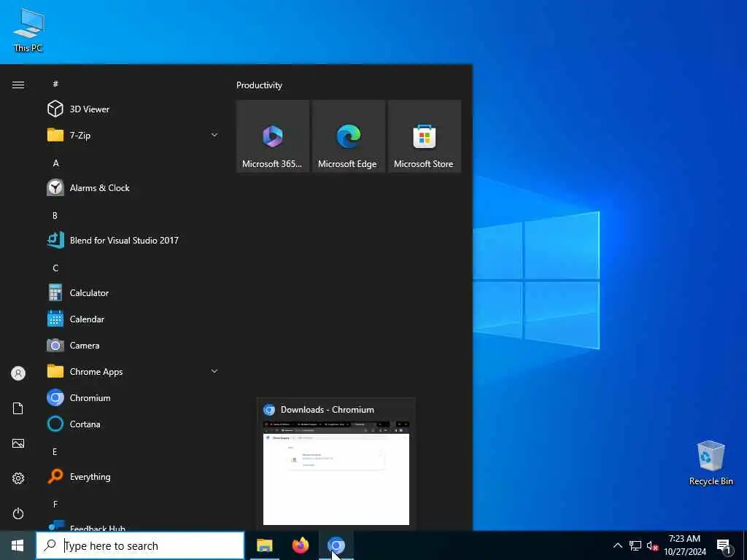Open Firefox from the taskbar
Image resolution: width=747 pixels, height=560 pixels.
(300, 545)
